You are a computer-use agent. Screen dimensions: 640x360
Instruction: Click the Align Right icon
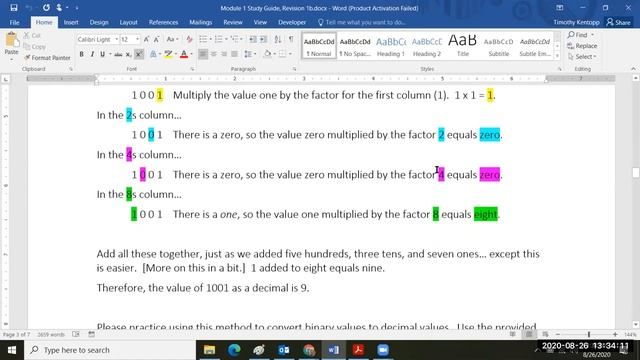[x=224, y=54]
